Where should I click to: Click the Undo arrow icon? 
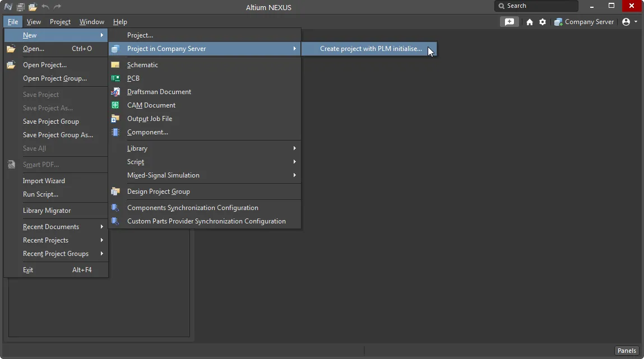pyautogui.click(x=45, y=7)
